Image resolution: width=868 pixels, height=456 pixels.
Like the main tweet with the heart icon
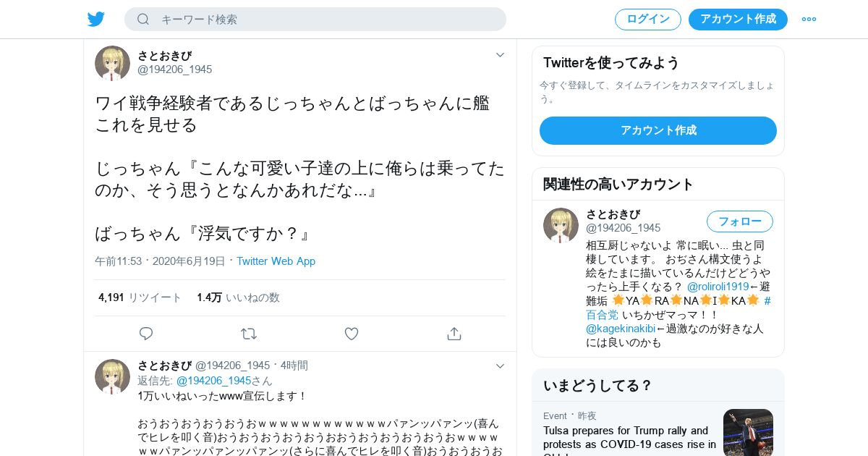tap(352, 334)
